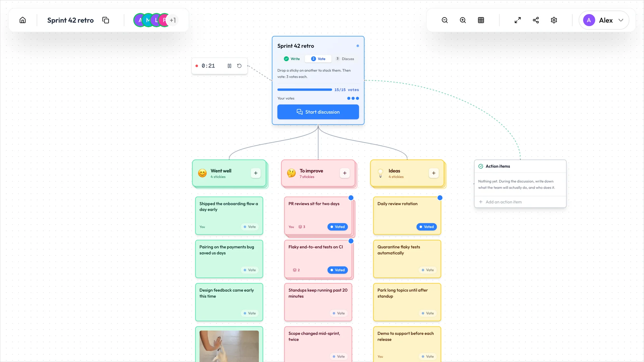
Task: Click the blue dot on Sprint 42 retro card
Action: 358,46
